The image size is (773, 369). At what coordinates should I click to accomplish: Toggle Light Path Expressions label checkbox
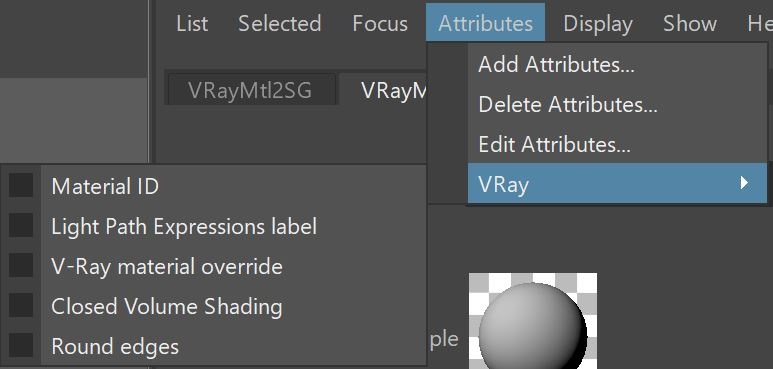click(21, 225)
